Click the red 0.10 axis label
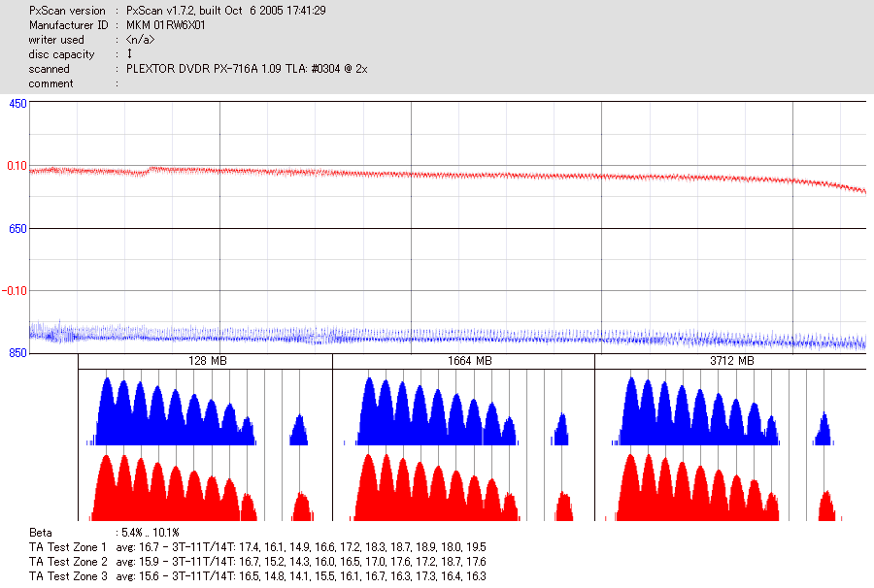The image size is (874, 588). (17, 166)
